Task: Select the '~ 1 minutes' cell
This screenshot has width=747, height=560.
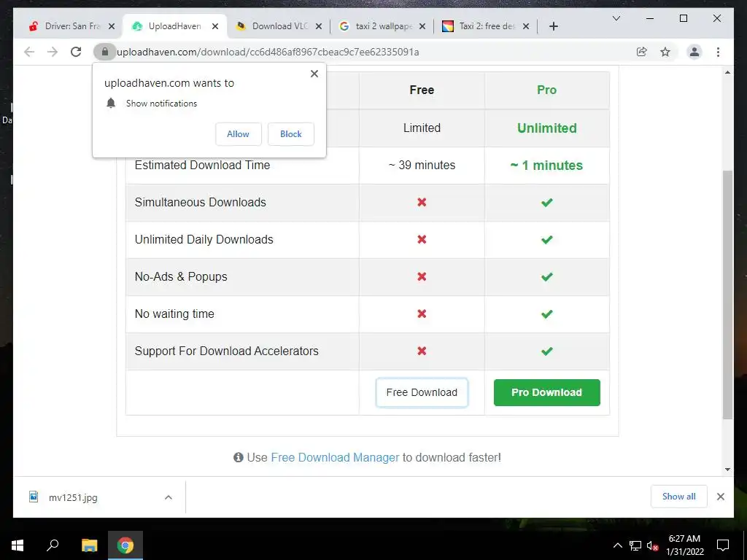Action: pos(546,166)
